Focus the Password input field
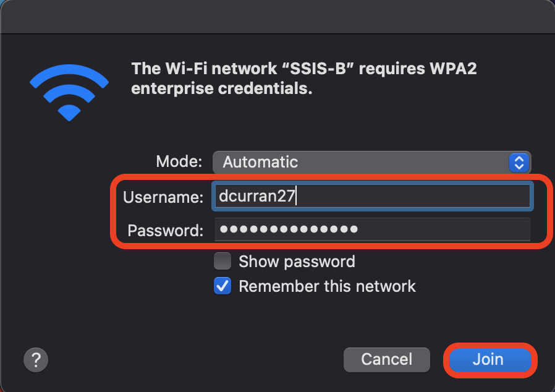Image resolution: width=555 pixels, height=392 pixels. (371, 229)
